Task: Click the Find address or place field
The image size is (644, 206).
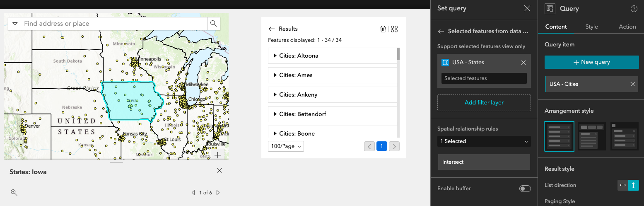Action: (x=114, y=24)
